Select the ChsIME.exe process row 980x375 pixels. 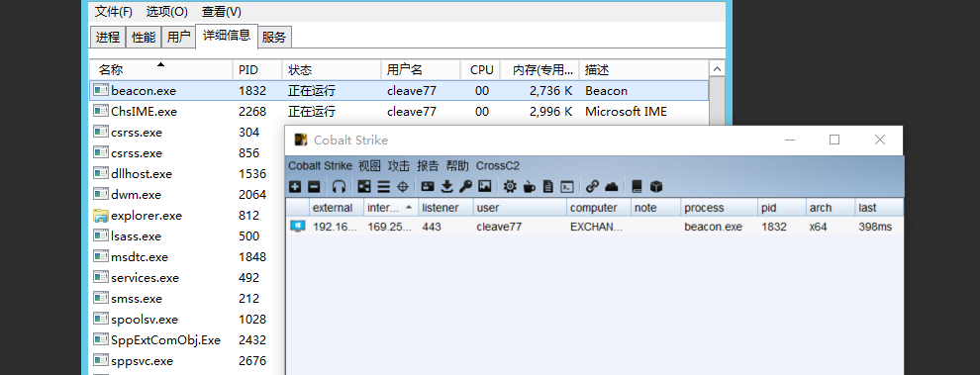point(399,111)
